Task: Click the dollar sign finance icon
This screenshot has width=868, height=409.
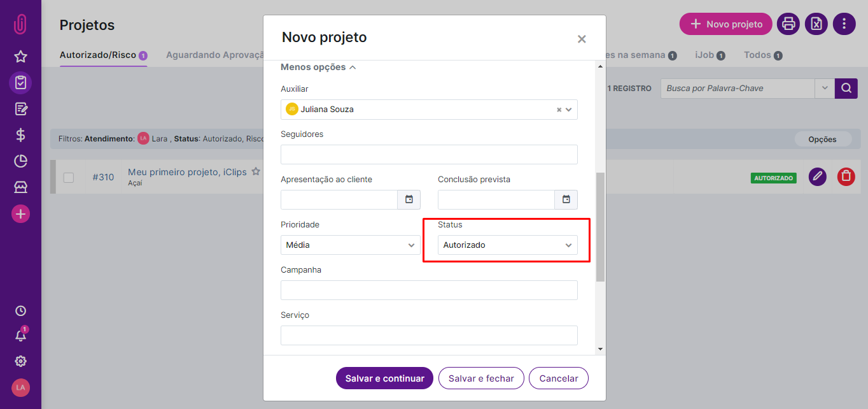Action: [20, 135]
